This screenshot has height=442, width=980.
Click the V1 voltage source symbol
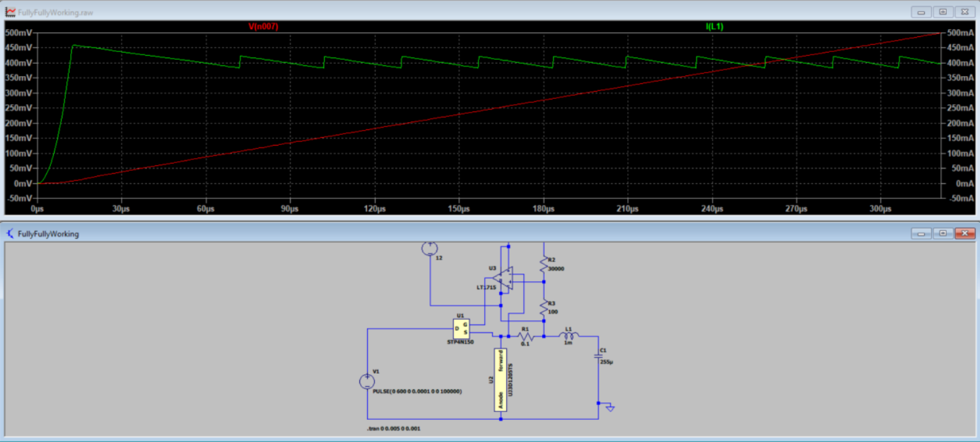tap(367, 382)
